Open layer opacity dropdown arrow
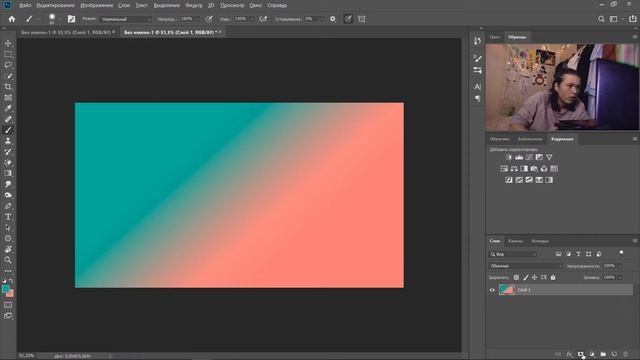The height and width of the screenshot is (360, 640). (620, 266)
